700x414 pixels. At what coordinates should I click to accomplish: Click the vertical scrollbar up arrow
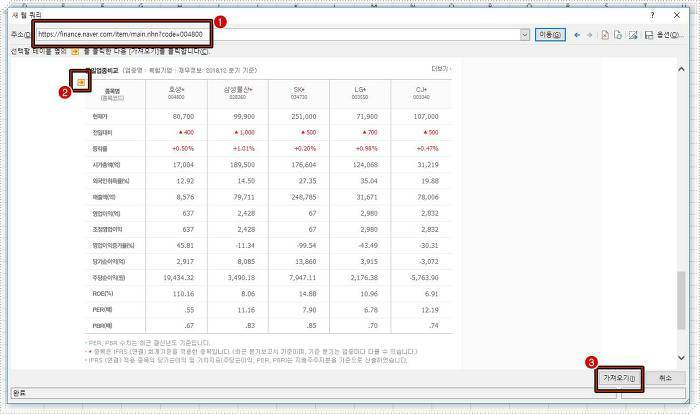[x=681, y=69]
